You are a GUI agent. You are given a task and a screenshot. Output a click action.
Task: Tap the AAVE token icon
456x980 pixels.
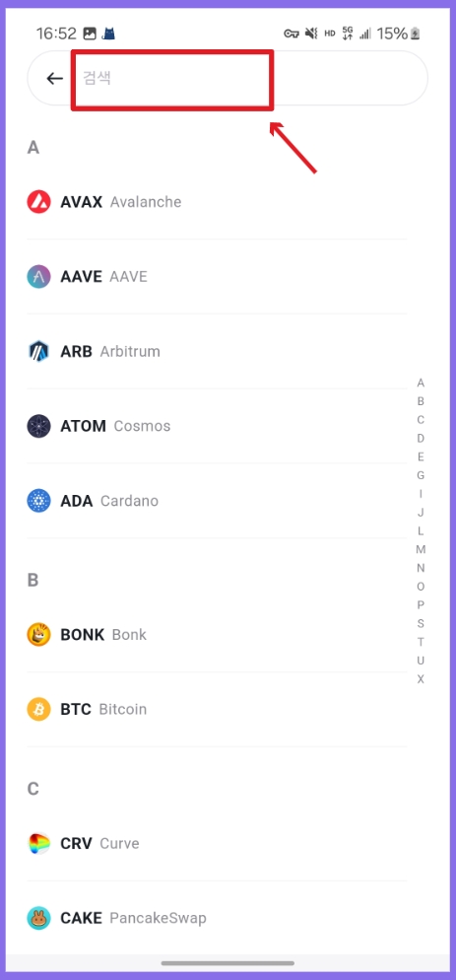tap(38, 277)
